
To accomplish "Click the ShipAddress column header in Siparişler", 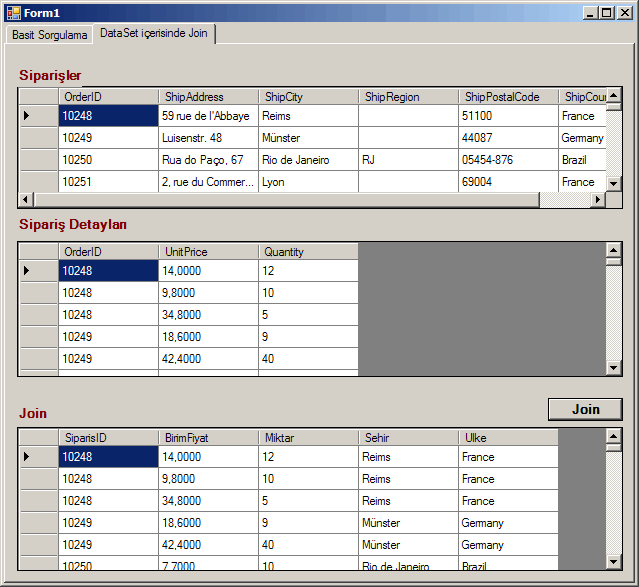I will click(x=208, y=97).
